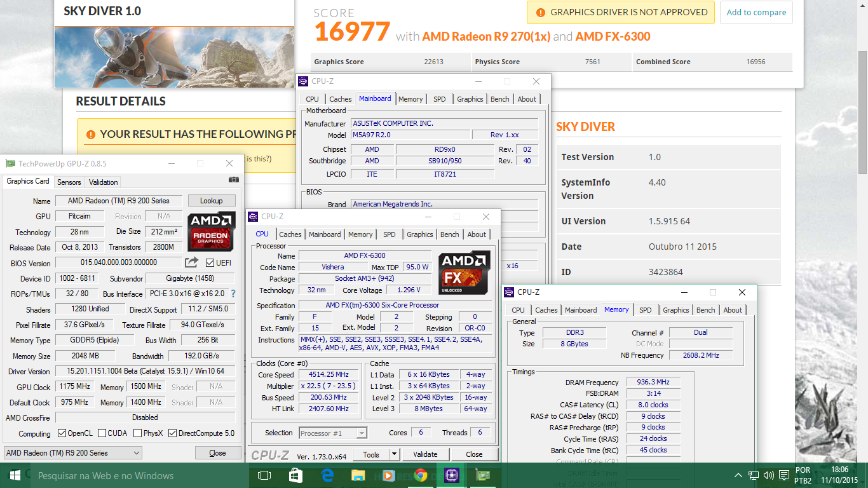Click the Lookup button in GPU-Z
Screen dimensions: 868x488
212,201
